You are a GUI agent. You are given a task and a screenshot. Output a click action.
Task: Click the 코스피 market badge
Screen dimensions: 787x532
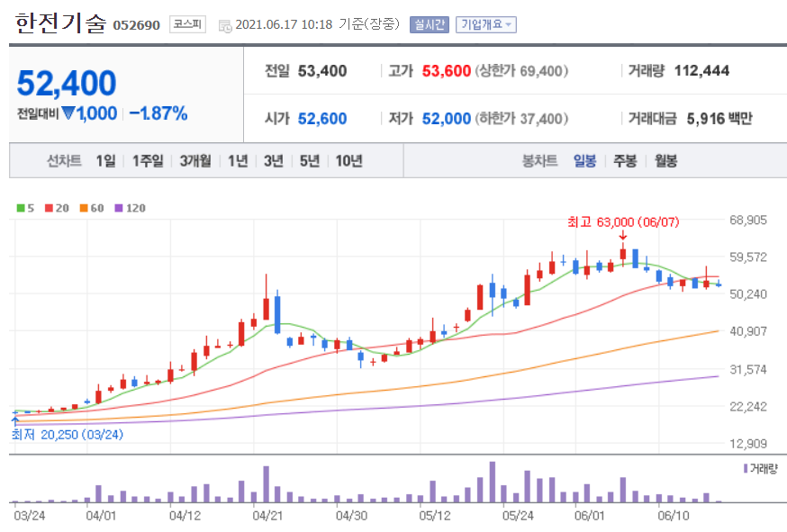click(x=187, y=24)
